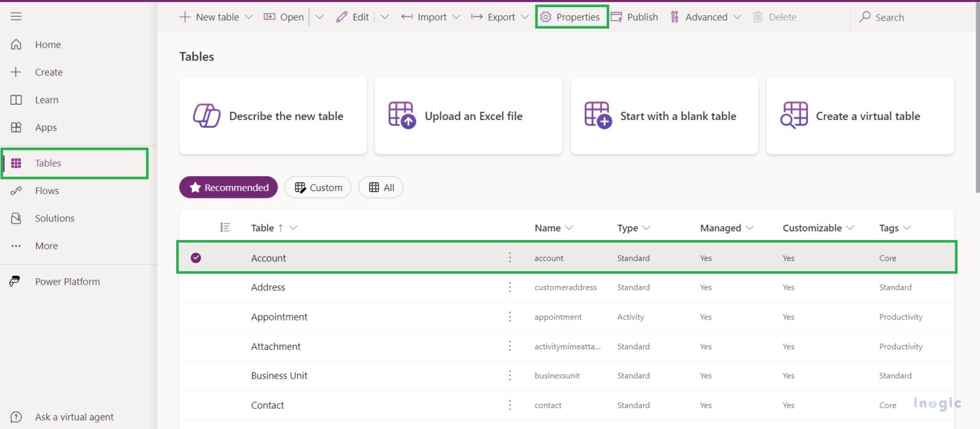Click the Publish toolbar icon
The height and width of the screenshot is (429, 980).
point(616,17)
